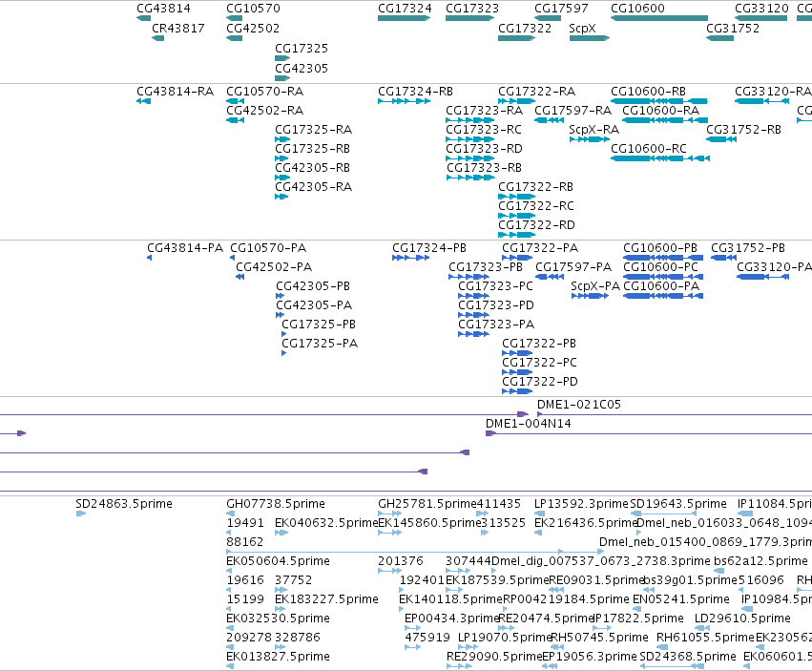Open the EK013827.5prime EST label
Image resolution: width=812 pixels, height=671 pixels.
[278, 657]
